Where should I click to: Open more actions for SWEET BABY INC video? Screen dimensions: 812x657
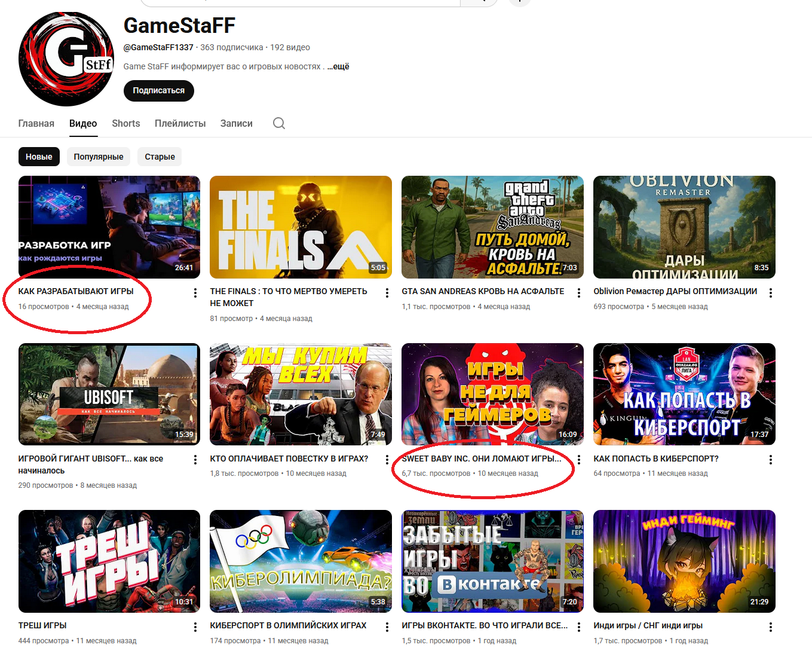(578, 460)
